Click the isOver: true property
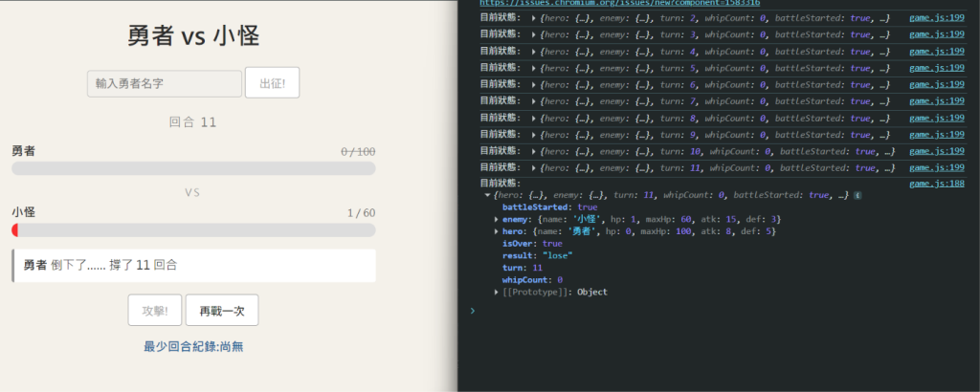Image resolution: width=980 pixels, height=392 pixels. click(532, 244)
